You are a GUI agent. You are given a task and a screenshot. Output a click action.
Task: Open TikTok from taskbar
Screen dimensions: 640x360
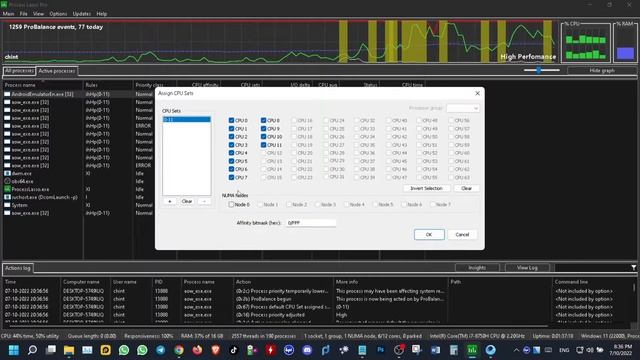click(233, 350)
